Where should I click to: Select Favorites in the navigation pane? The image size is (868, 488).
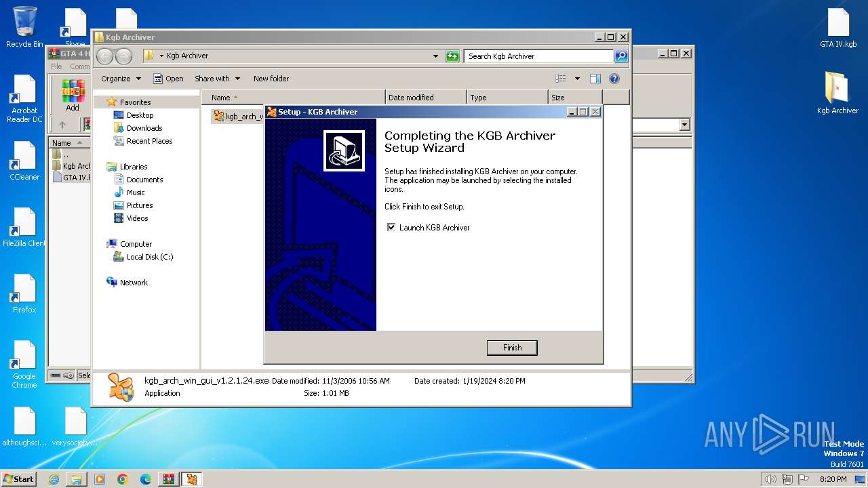pos(135,102)
